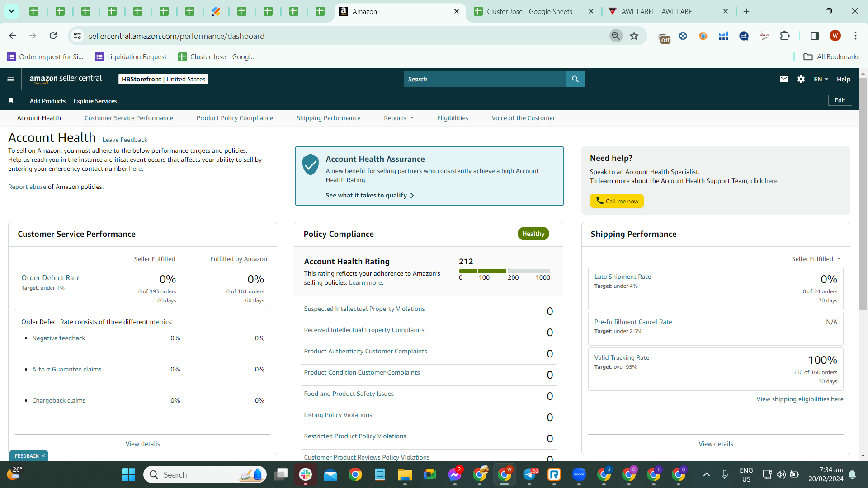Expand the Reports dropdown menu

tap(399, 118)
